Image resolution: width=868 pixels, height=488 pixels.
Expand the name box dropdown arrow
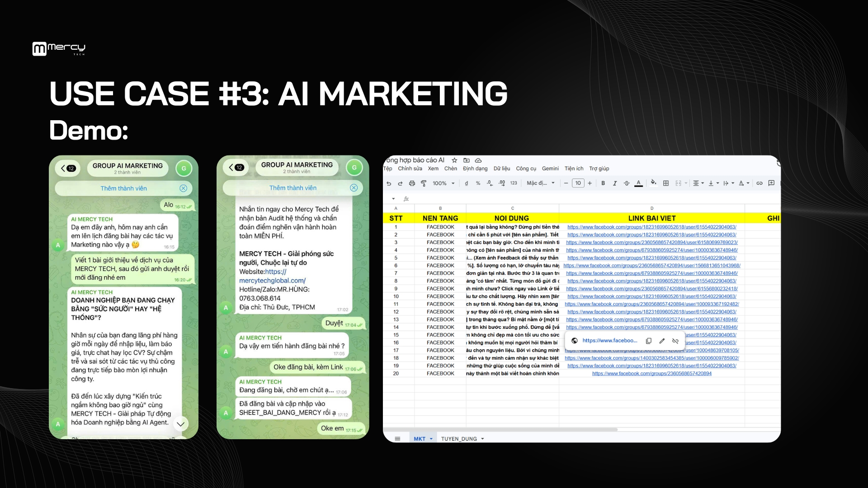(393, 199)
